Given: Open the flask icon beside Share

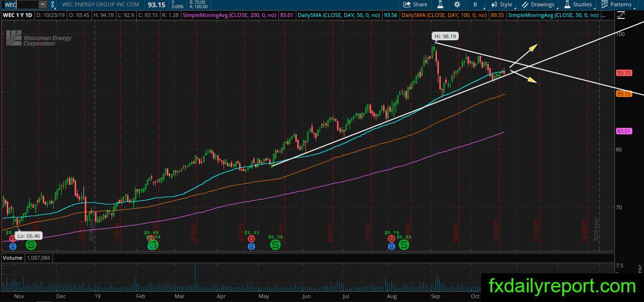Looking at the screenshot, I should coord(440,4).
